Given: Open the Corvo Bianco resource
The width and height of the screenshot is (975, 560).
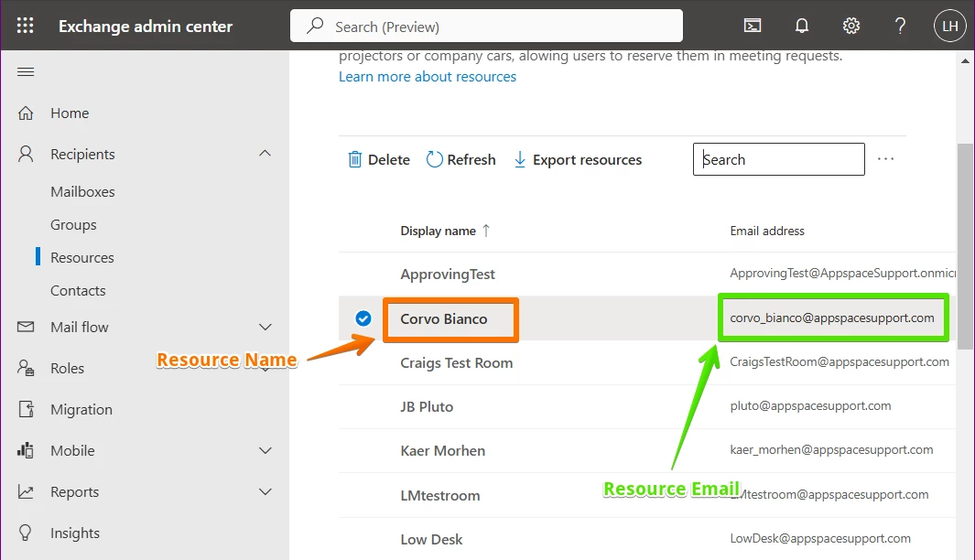Looking at the screenshot, I should [443, 318].
